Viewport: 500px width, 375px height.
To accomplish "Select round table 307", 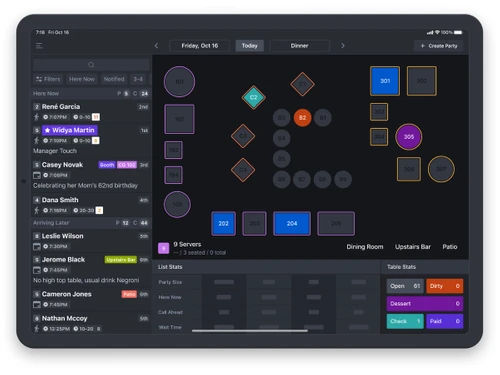I will pos(441,169).
